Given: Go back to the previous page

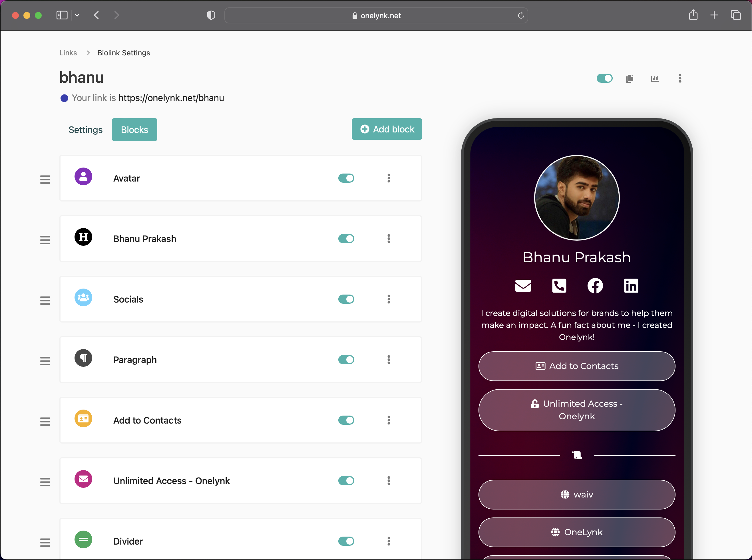Looking at the screenshot, I should coord(96,15).
